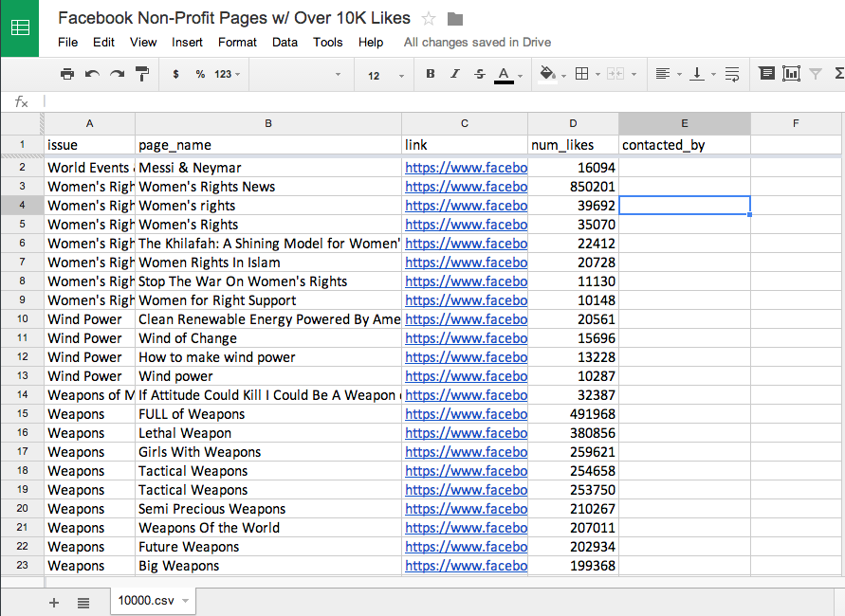This screenshot has height=616, width=845.
Task: Open link for Big Weapons row
Action: pyautogui.click(x=467, y=566)
